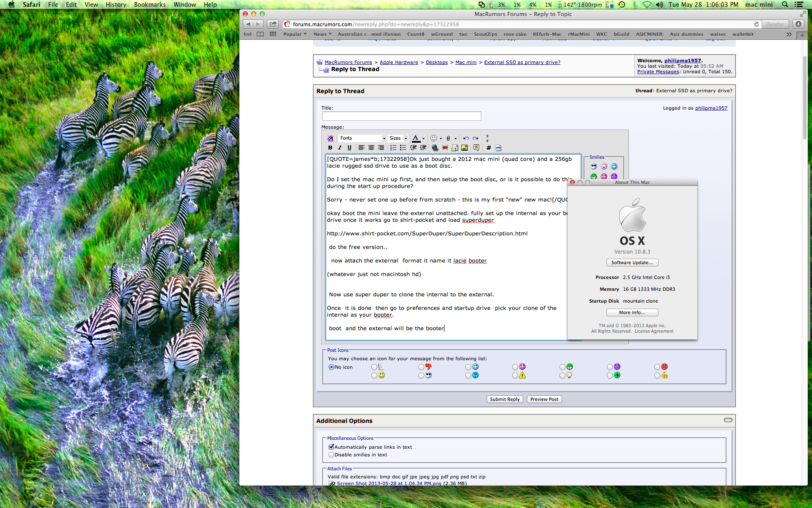
Task: Click the Remove Link icon
Action: pyautogui.click(x=445, y=148)
